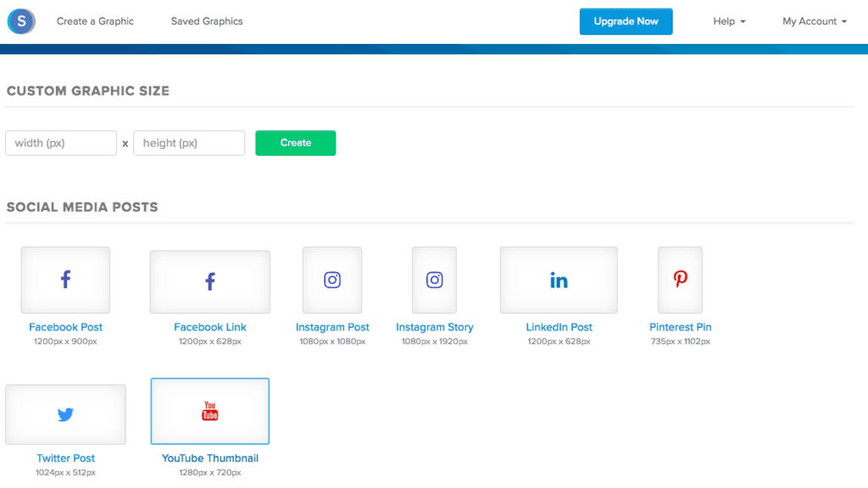Open the Twitter Post template thumbnail
This screenshot has height=488, width=868.
pos(65,414)
